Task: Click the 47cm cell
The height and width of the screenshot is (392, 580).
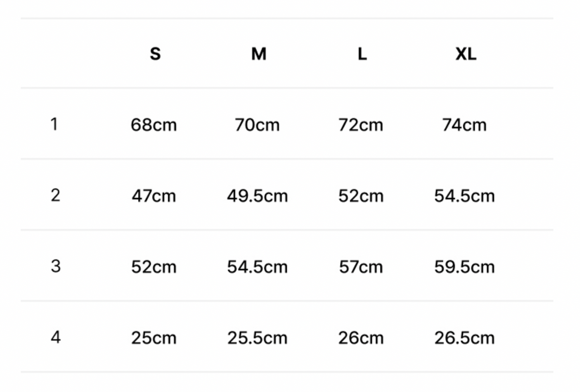Action: tap(154, 196)
